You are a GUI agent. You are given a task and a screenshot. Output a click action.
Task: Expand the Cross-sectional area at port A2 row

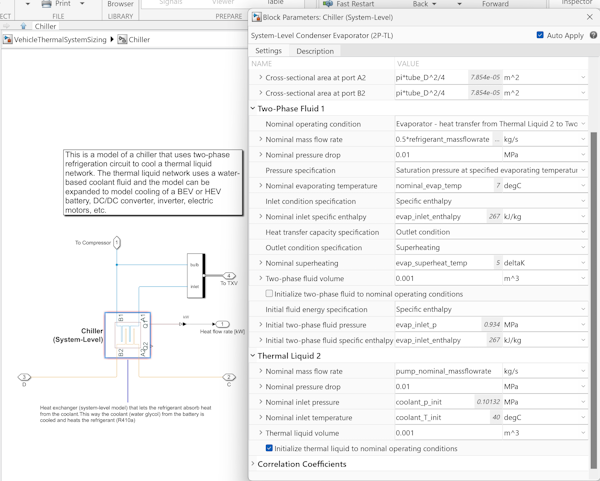[261, 77]
